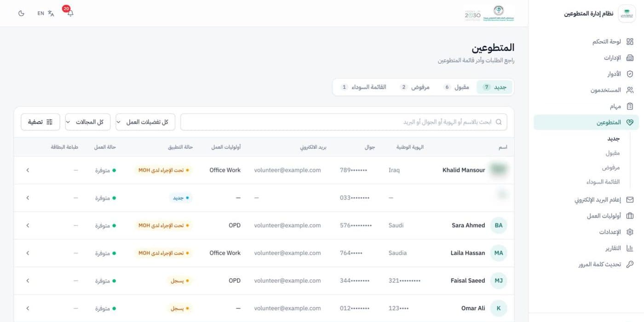Expand Sara Ahmed row chevron

pyautogui.click(x=28, y=225)
